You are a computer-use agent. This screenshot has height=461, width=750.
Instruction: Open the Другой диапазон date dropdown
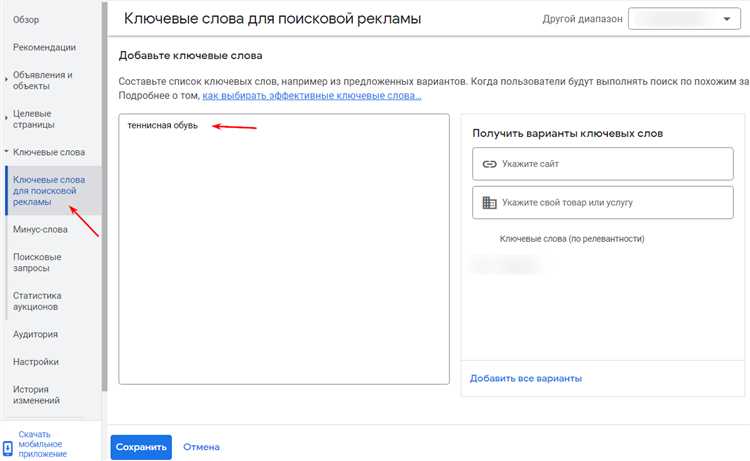(684, 19)
